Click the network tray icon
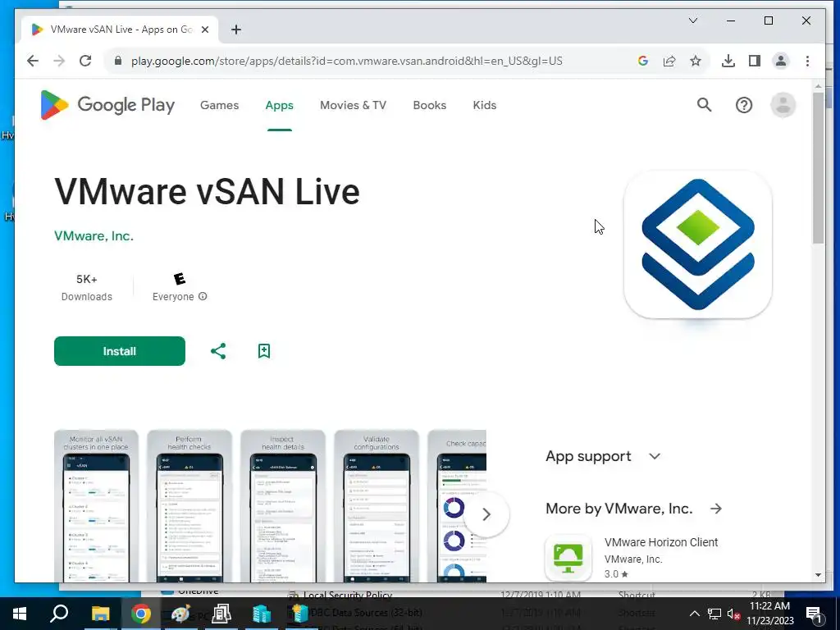 [714, 614]
